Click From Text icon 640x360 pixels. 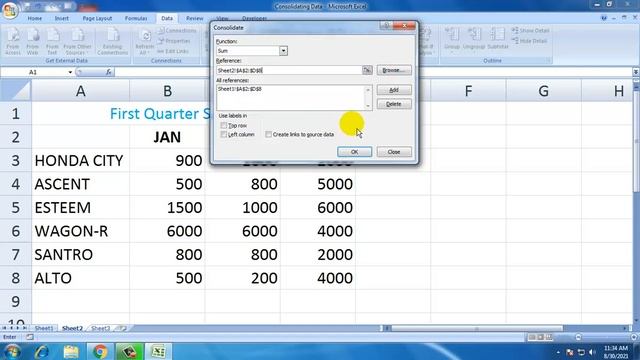[x=52, y=41]
